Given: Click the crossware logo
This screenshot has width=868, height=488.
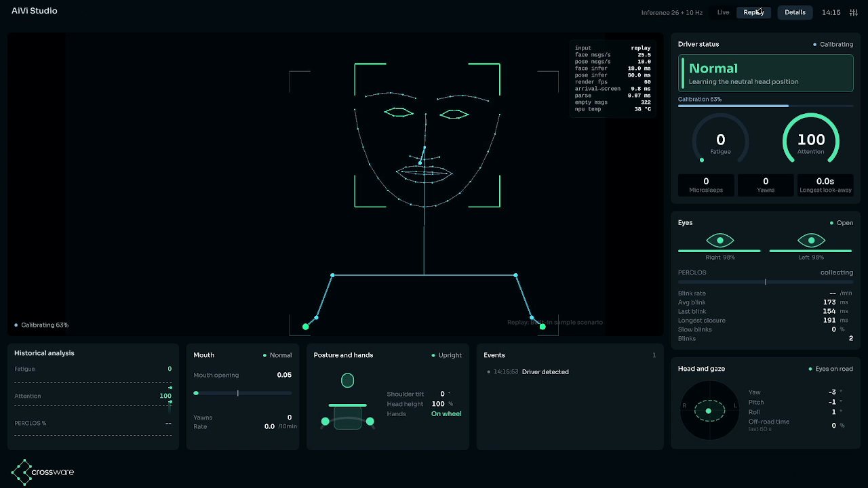Looking at the screenshot, I should point(43,472).
